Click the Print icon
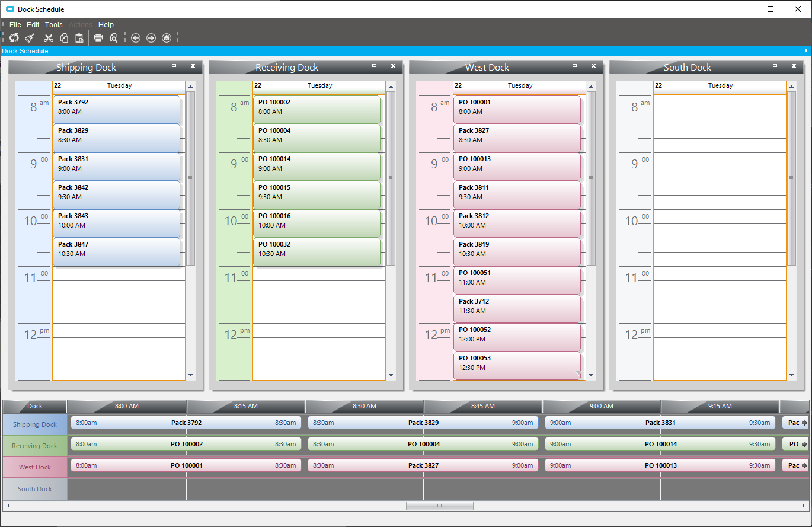812x527 pixels. point(98,38)
